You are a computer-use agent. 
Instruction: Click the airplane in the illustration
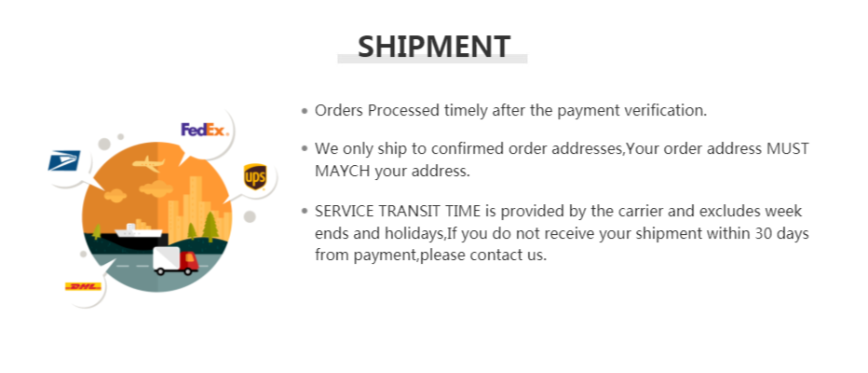(147, 165)
